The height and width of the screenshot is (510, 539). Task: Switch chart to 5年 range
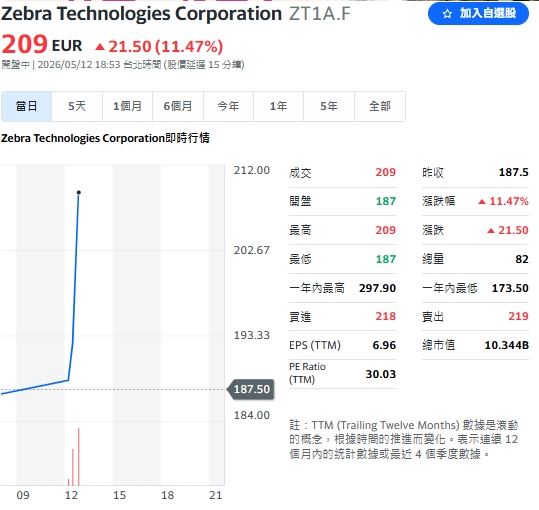[329, 106]
